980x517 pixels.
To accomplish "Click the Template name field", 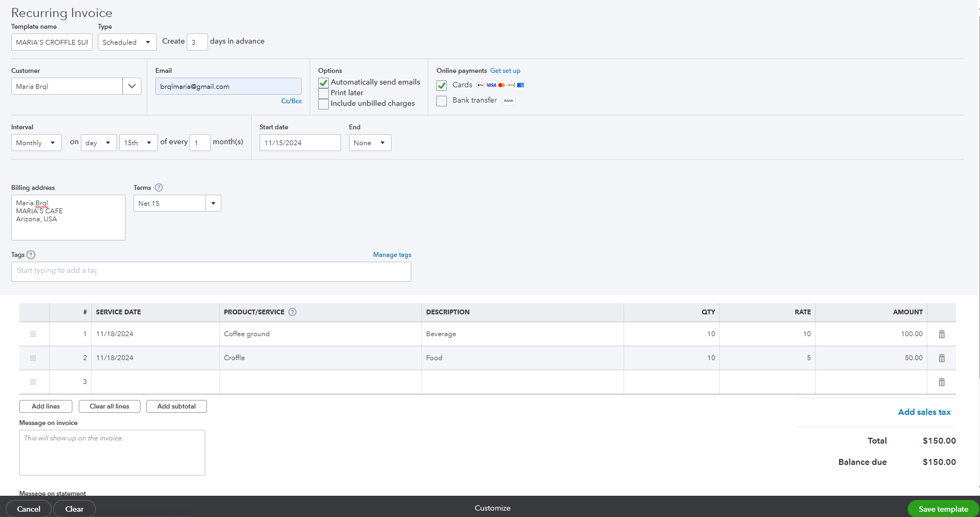I will tap(52, 42).
